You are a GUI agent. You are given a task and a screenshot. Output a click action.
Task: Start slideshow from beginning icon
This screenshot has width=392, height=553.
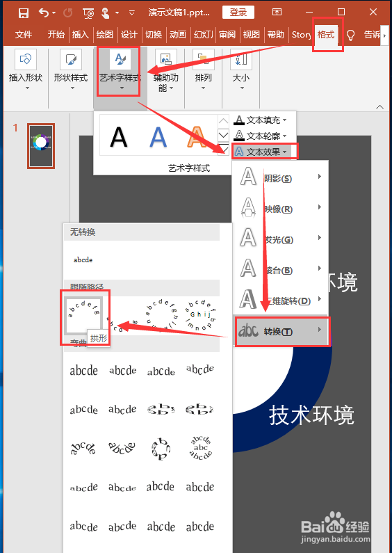[88, 13]
